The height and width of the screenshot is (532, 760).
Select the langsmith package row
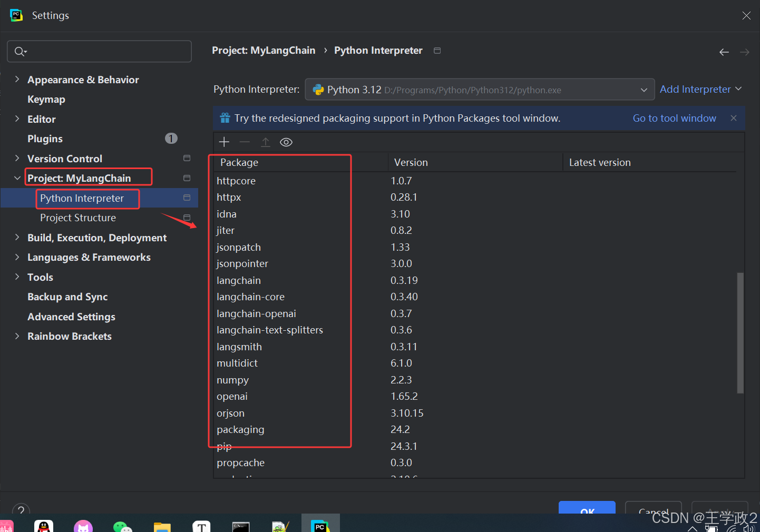point(475,347)
